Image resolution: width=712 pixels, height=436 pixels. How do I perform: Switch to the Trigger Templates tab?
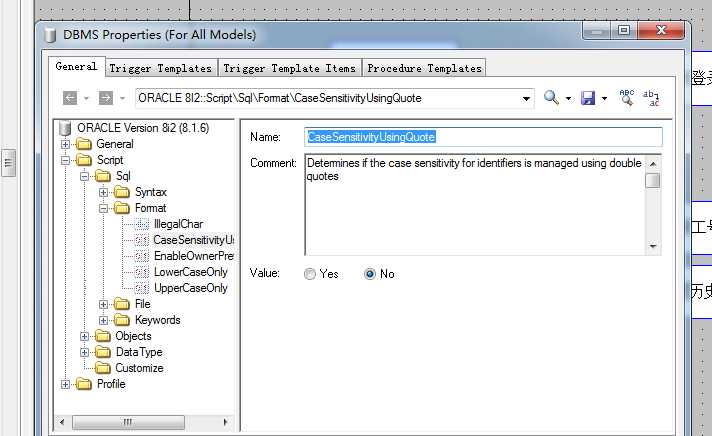click(161, 68)
